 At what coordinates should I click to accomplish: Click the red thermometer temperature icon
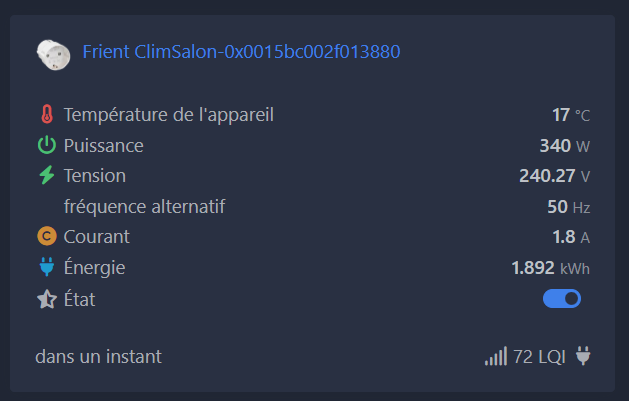[46, 115]
